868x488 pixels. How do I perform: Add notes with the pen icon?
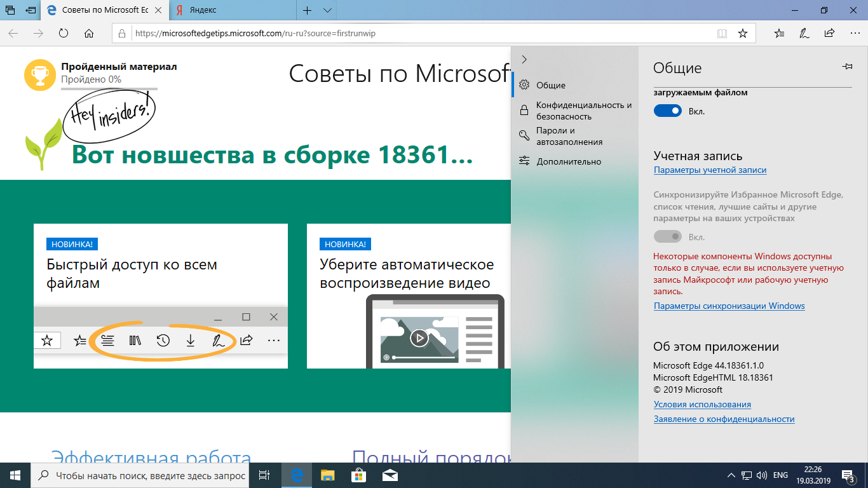804,33
